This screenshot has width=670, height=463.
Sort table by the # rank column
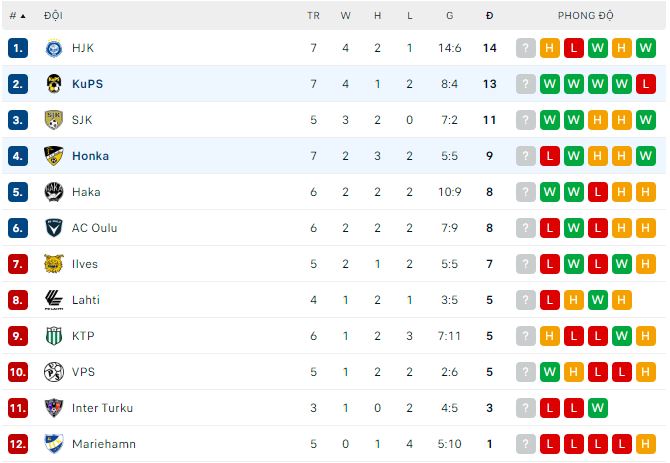point(17,16)
